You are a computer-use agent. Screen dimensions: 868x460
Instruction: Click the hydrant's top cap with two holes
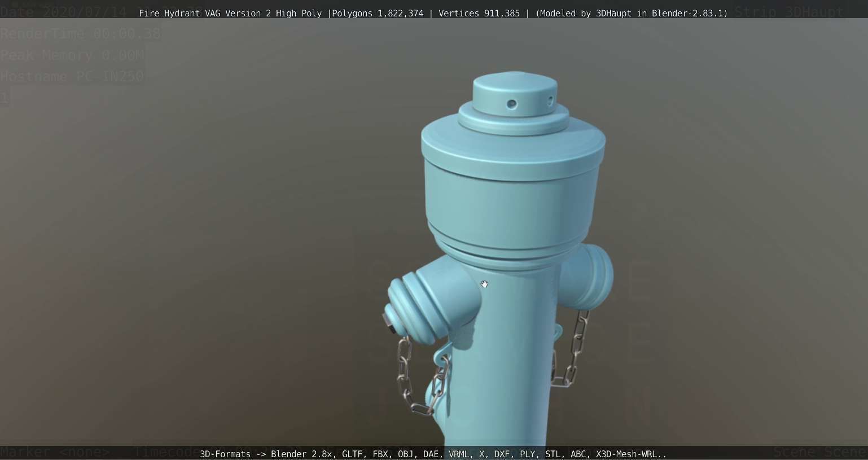click(515, 95)
